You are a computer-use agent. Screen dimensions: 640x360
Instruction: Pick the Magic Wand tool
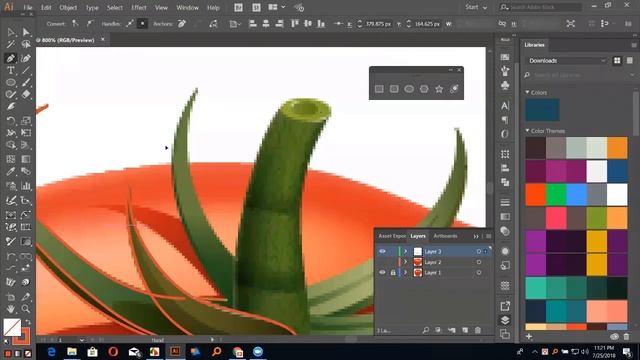(11, 44)
